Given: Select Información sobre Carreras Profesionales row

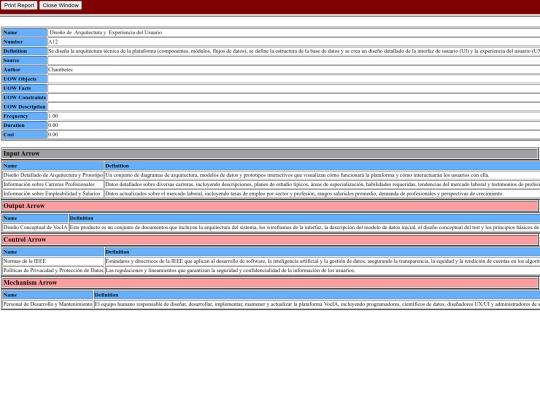Looking at the screenshot, I should pos(271,185).
